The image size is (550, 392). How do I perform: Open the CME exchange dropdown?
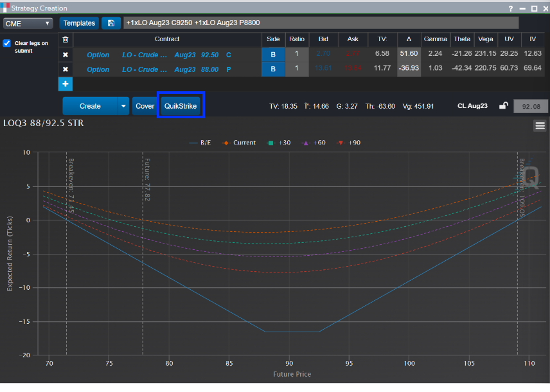tap(28, 23)
